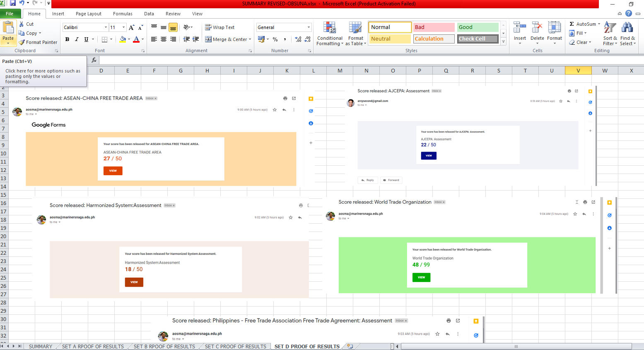Screen dimensions: 644x350
Task: Open Find & Select binoculars
Action: point(627,34)
